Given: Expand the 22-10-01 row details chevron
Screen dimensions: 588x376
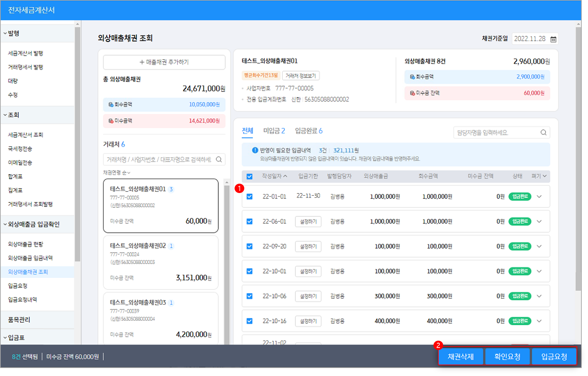Looking at the screenshot, I should pos(539,271).
